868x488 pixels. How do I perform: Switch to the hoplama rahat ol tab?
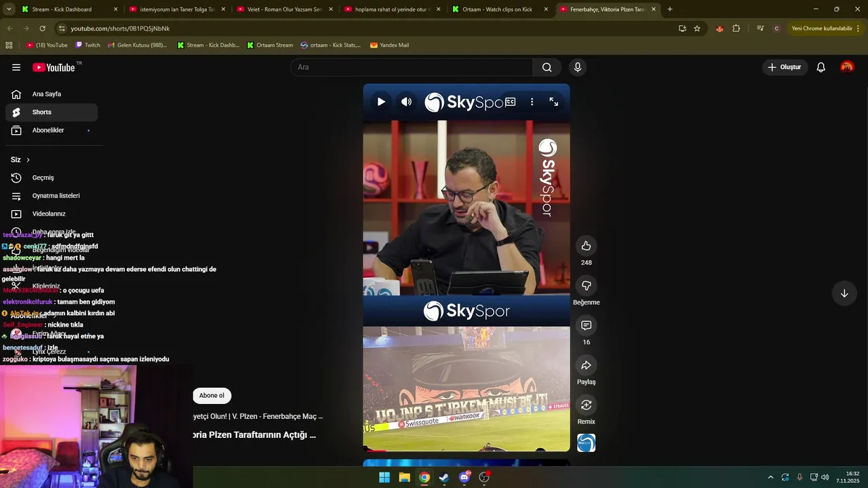click(393, 9)
